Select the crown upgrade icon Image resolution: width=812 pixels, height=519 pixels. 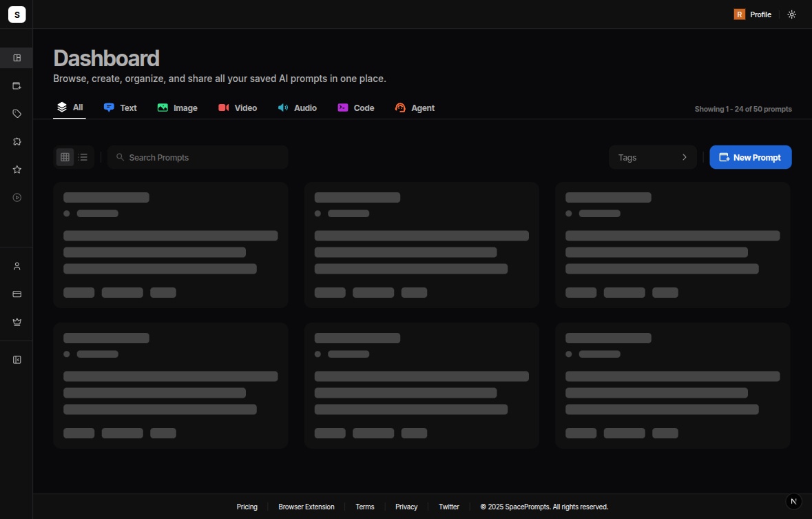click(17, 321)
